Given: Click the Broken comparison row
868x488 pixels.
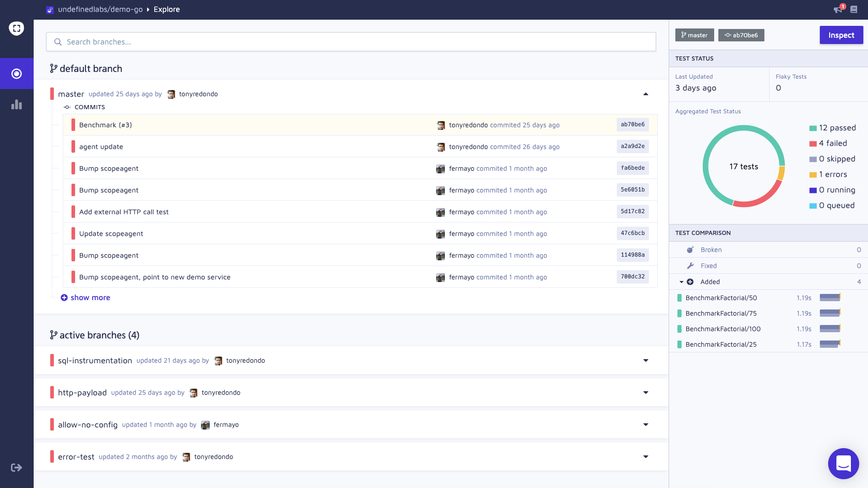Looking at the screenshot, I should coord(769,250).
